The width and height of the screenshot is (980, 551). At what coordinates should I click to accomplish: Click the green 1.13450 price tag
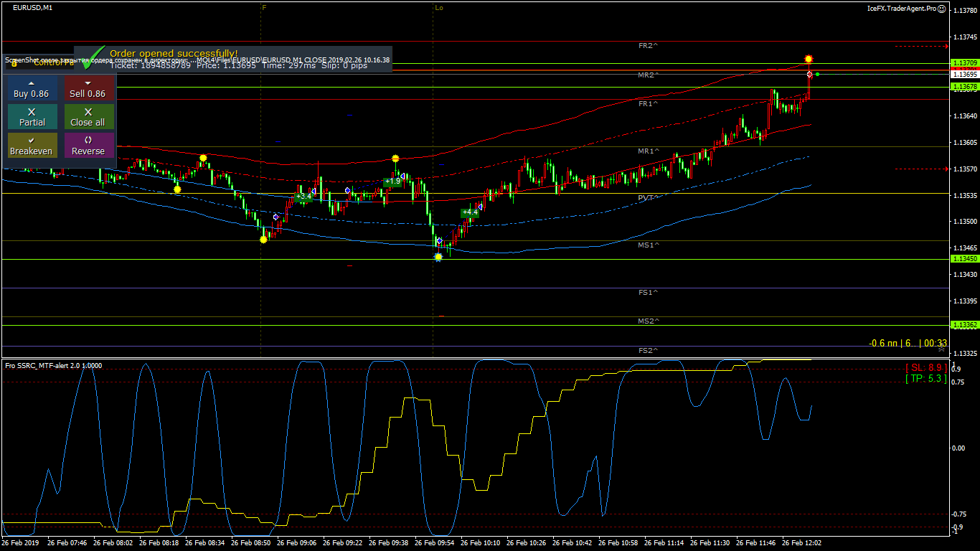(964, 258)
